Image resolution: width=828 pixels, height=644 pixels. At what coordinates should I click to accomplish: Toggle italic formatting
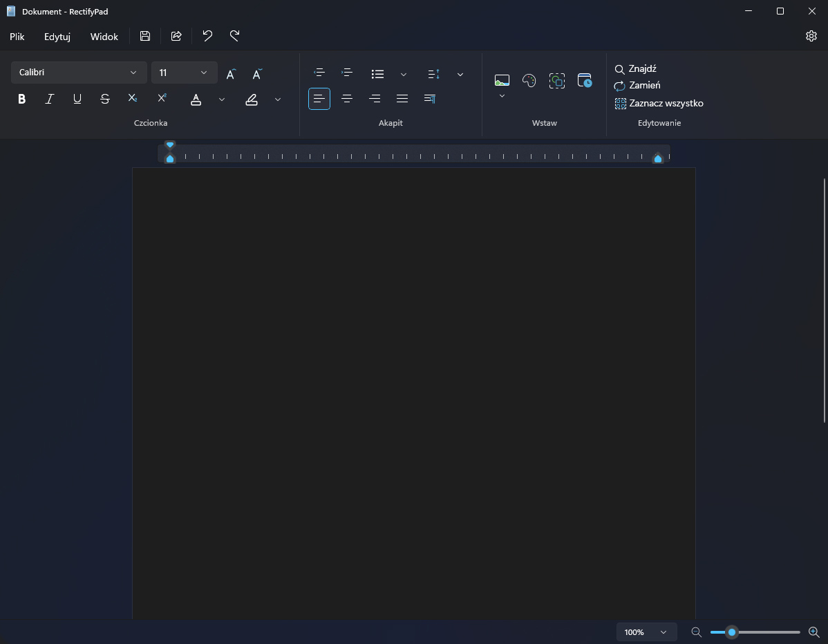49,99
